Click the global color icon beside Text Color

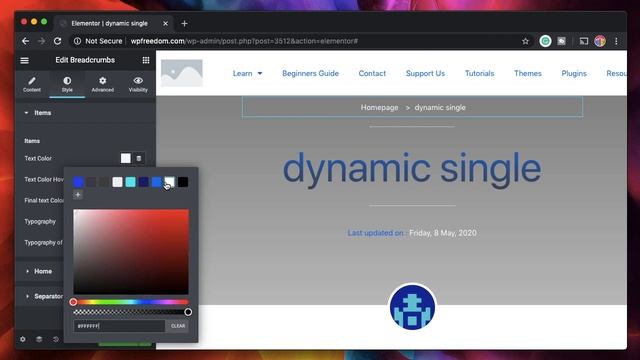[139, 158]
